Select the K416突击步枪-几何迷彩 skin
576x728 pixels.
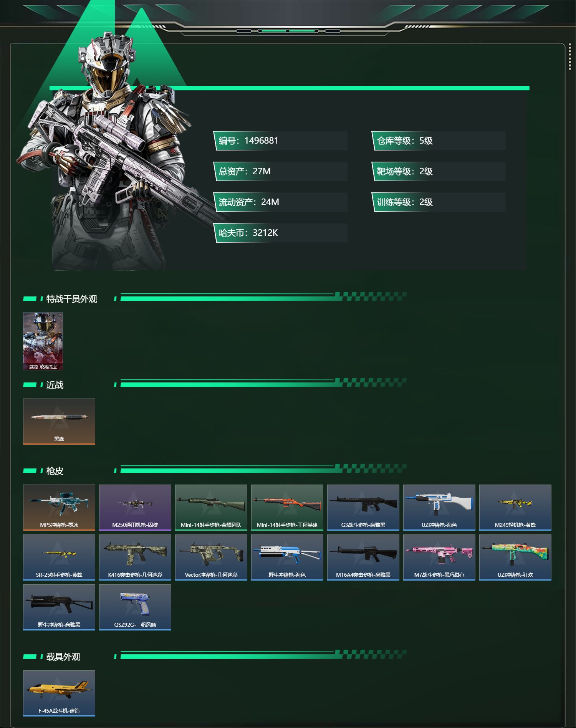[x=135, y=557]
